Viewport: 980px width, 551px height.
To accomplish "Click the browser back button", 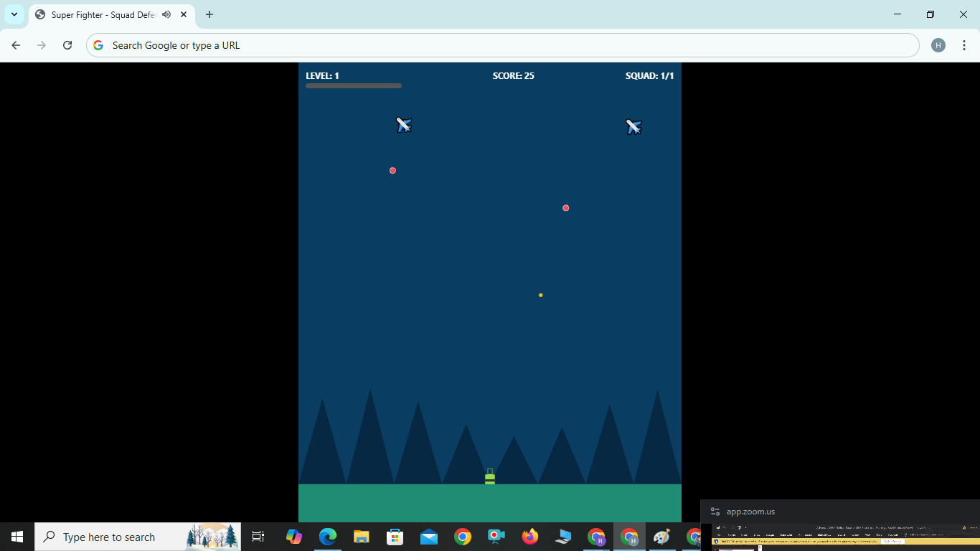I will 16,44.
